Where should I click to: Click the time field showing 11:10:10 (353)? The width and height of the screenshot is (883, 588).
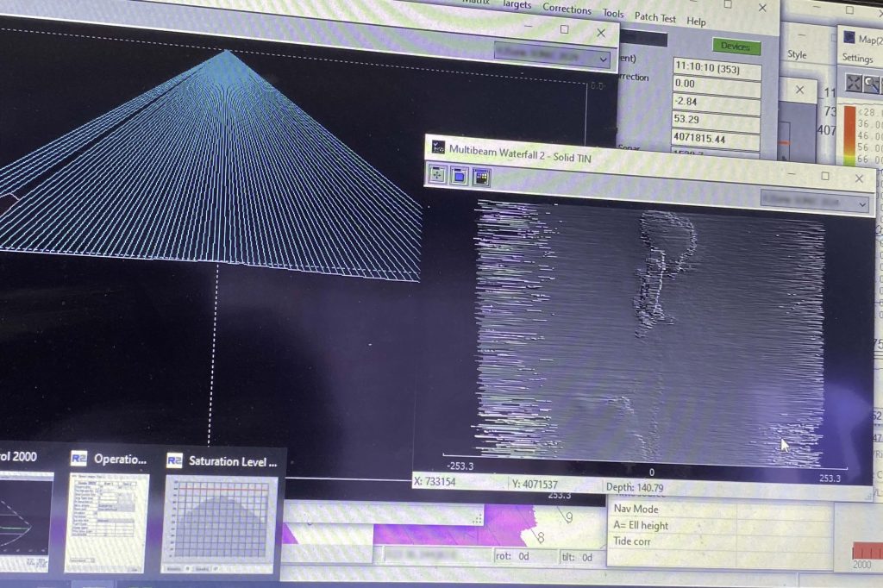[717, 67]
